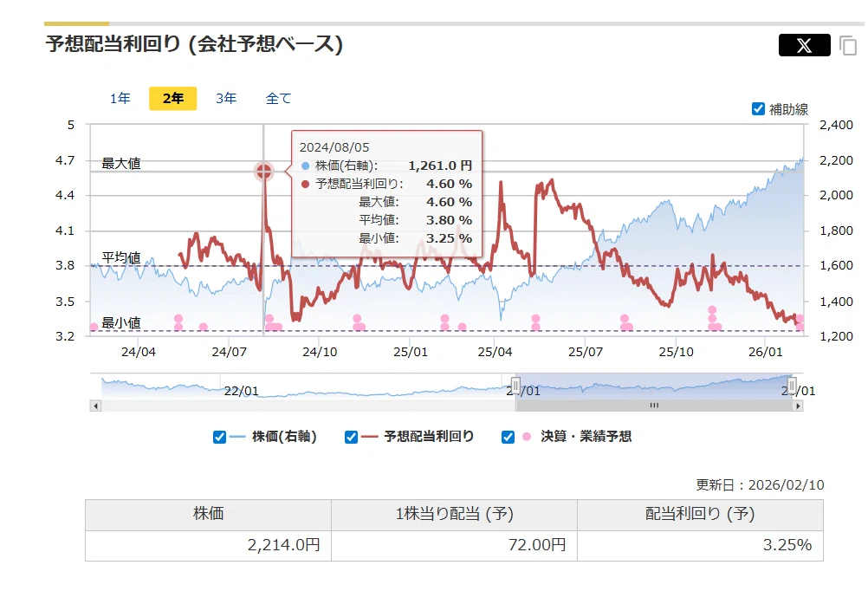
Task: Click the 予想配当利回り (会社予想ベース) heading
Action: coord(194,43)
